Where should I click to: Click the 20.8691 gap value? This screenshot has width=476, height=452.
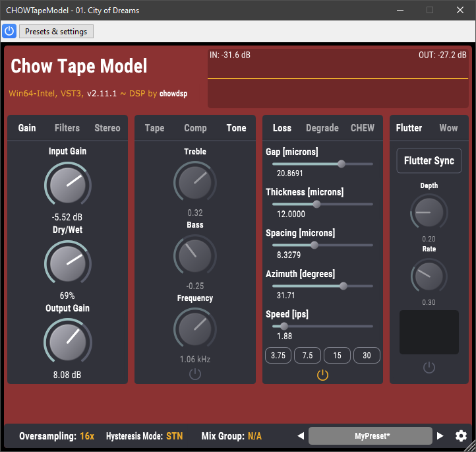tap(290, 174)
